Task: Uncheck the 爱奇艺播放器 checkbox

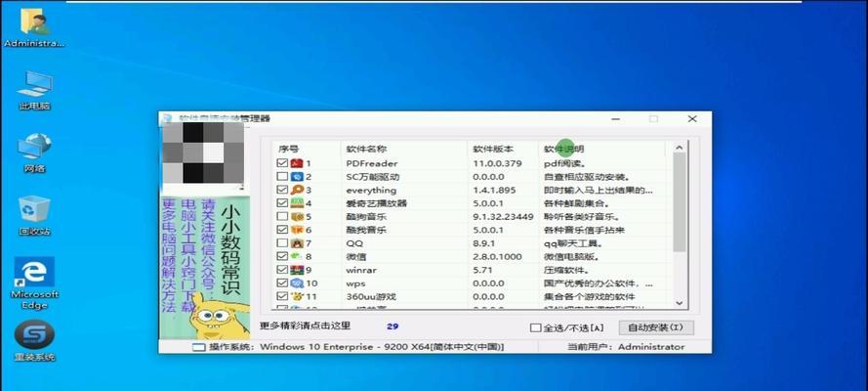Action: click(282, 203)
